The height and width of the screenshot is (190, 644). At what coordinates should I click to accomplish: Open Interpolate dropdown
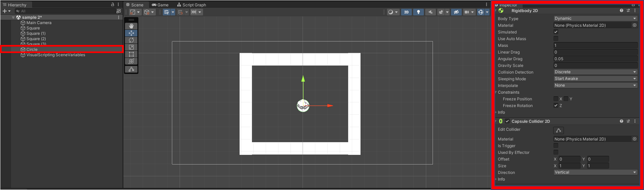coord(595,85)
